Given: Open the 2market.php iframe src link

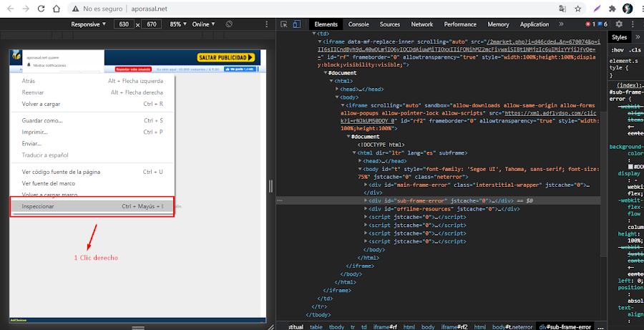Looking at the screenshot, I should pos(459,49).
